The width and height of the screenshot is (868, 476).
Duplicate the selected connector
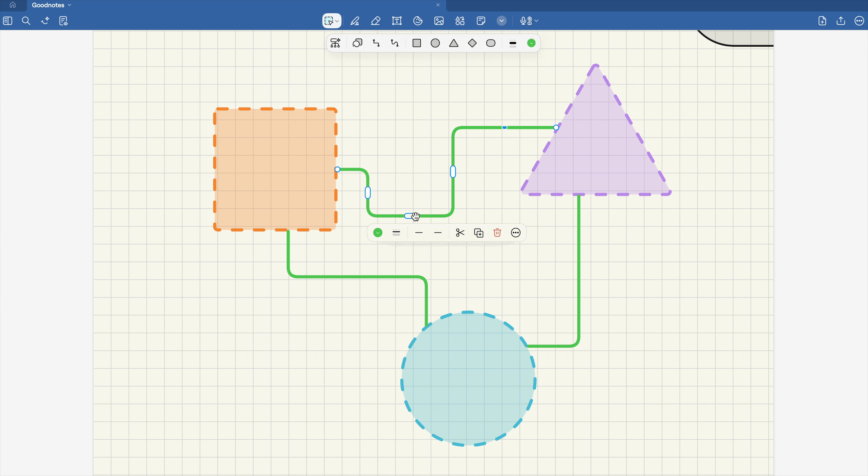[x=479, y=233]
